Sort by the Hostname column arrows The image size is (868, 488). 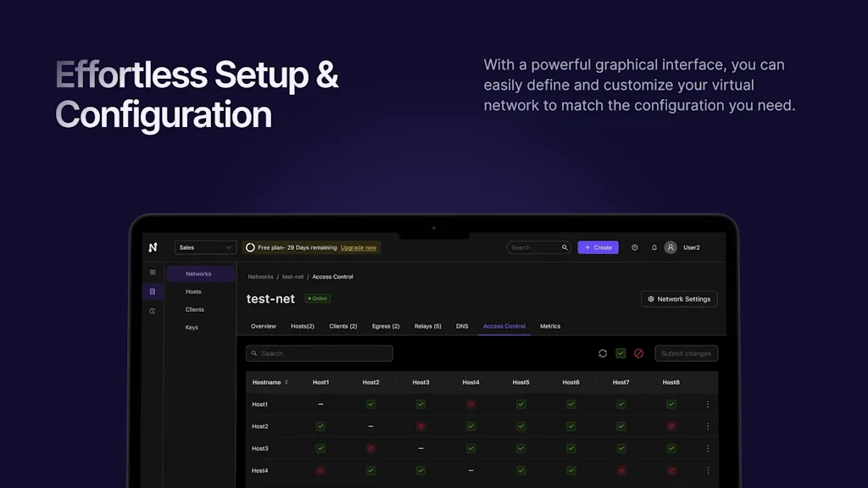point(287,382)
